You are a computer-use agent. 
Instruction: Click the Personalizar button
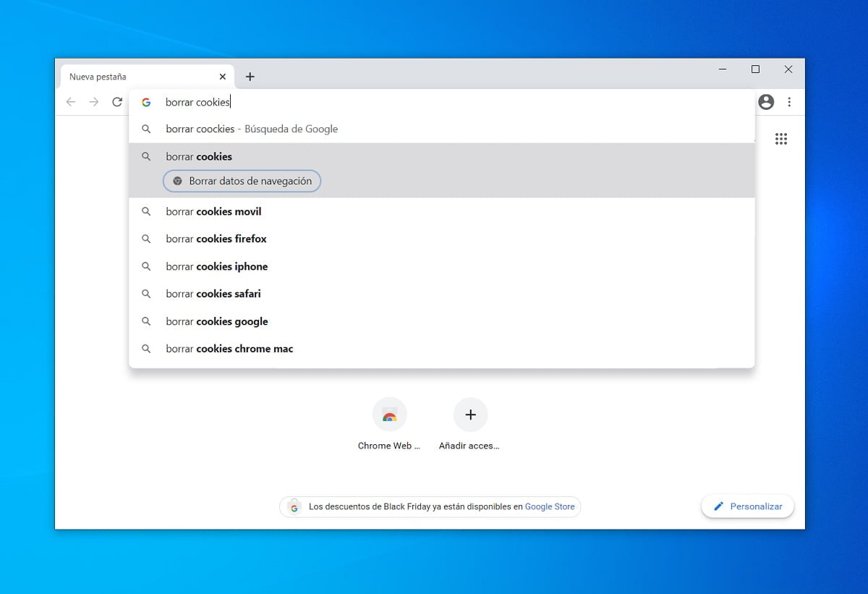pyautogui.click(x=747, y=506)
